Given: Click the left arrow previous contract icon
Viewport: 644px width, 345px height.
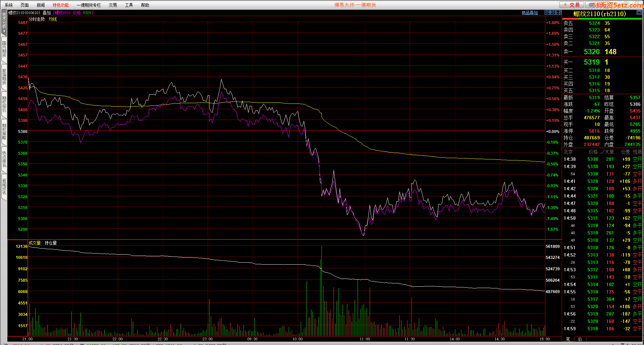Looking at the screenshot, I should 547,12.
